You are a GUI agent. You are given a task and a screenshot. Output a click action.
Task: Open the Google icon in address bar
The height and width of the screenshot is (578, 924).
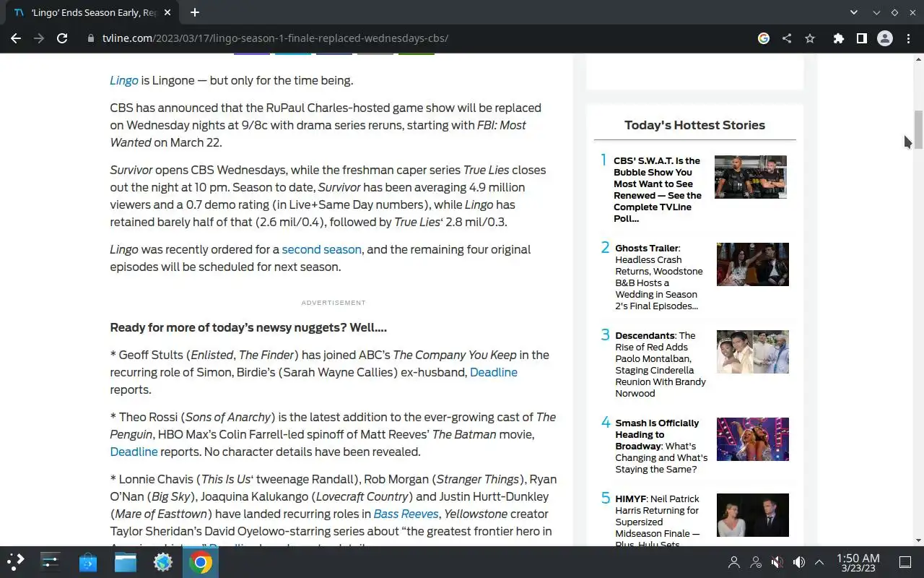coord(764,38)
